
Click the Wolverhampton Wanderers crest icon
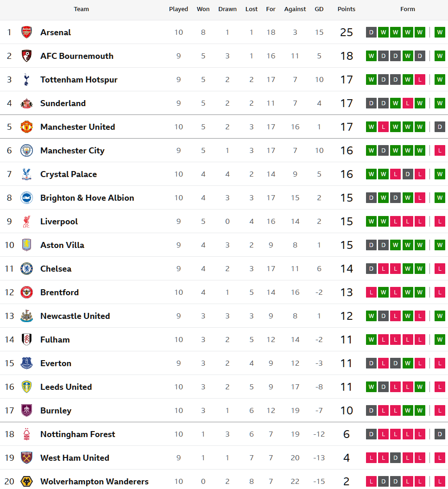26,482
